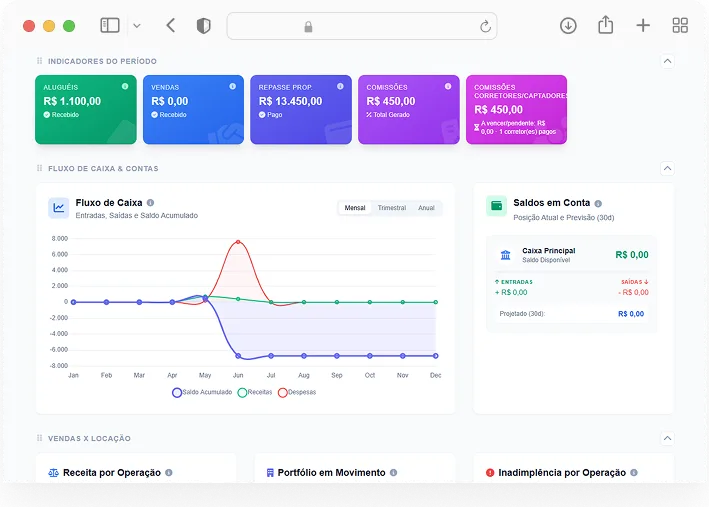
Task: Toggle the browser sidebar icon
Action: tap(109, 25)
